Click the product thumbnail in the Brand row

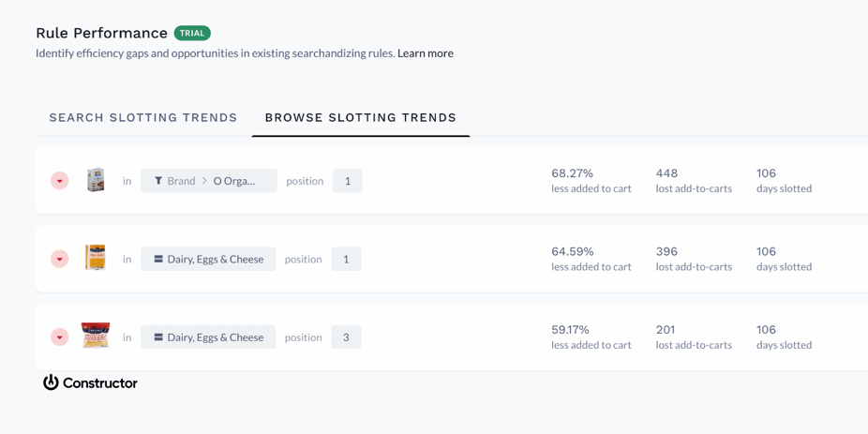click(x=96, y=180)
